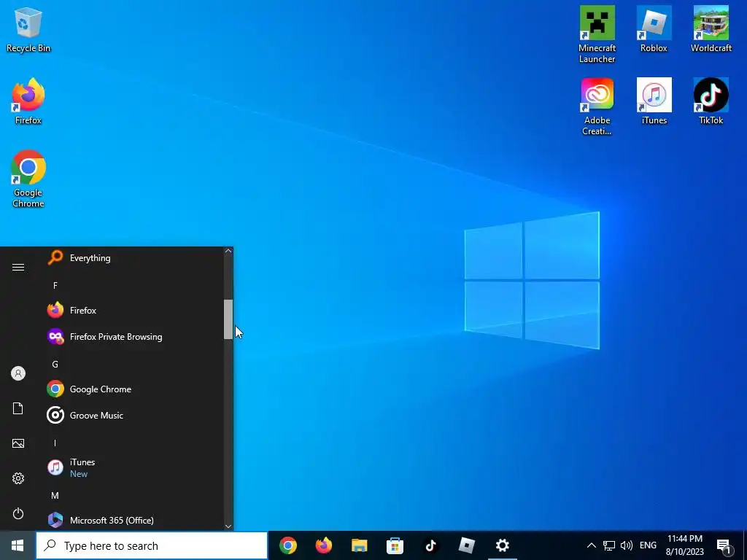Open TikTok from the taskbar
This screenshot has height=560, width=747.
(430, 545)
